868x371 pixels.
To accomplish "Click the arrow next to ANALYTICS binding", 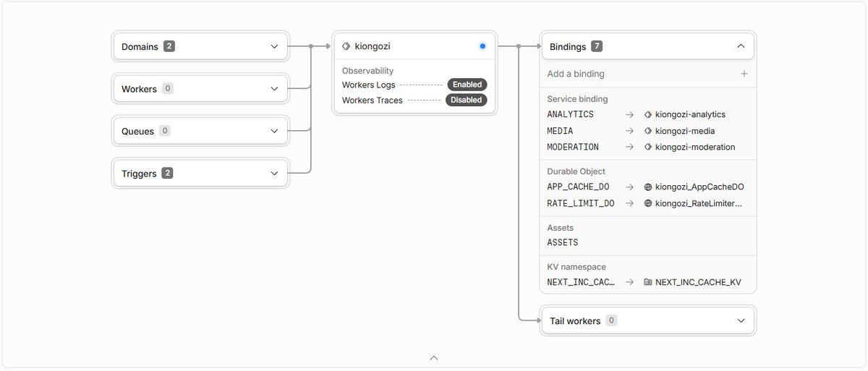I will 629,114.
